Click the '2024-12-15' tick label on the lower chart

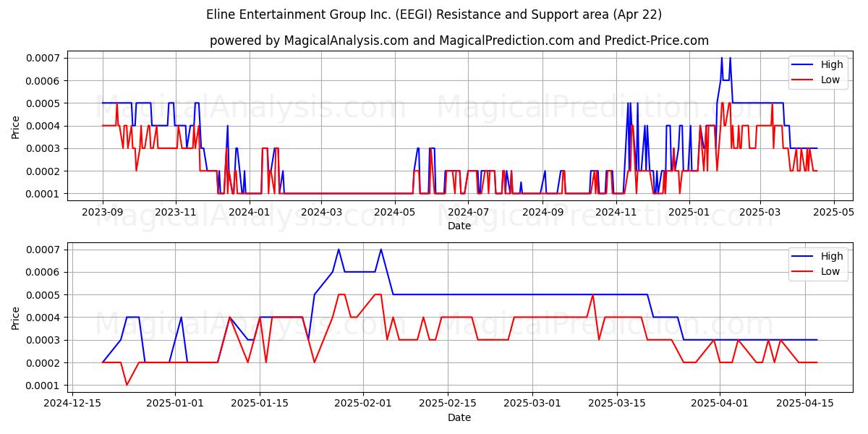tap(72, 404)
